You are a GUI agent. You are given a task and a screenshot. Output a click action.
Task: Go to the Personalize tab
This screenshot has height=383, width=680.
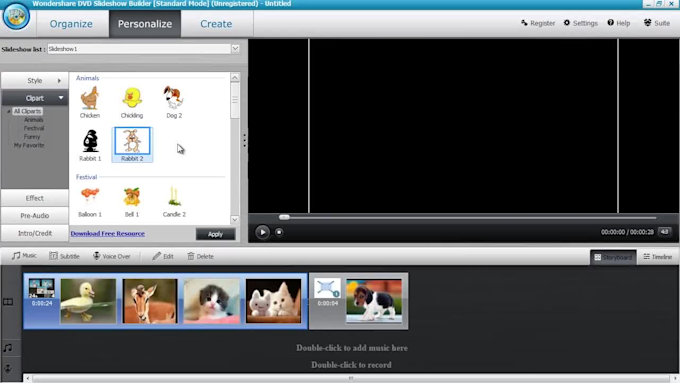point(145,24)
